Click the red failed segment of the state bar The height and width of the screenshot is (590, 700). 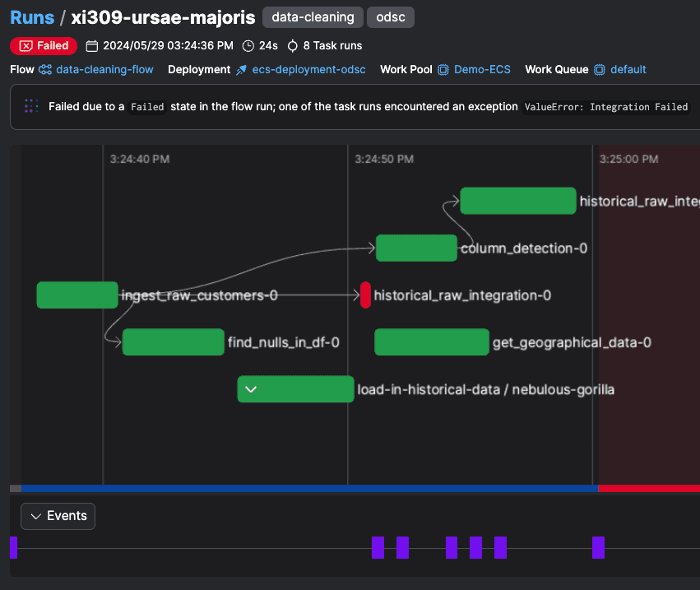pos(648,488)
